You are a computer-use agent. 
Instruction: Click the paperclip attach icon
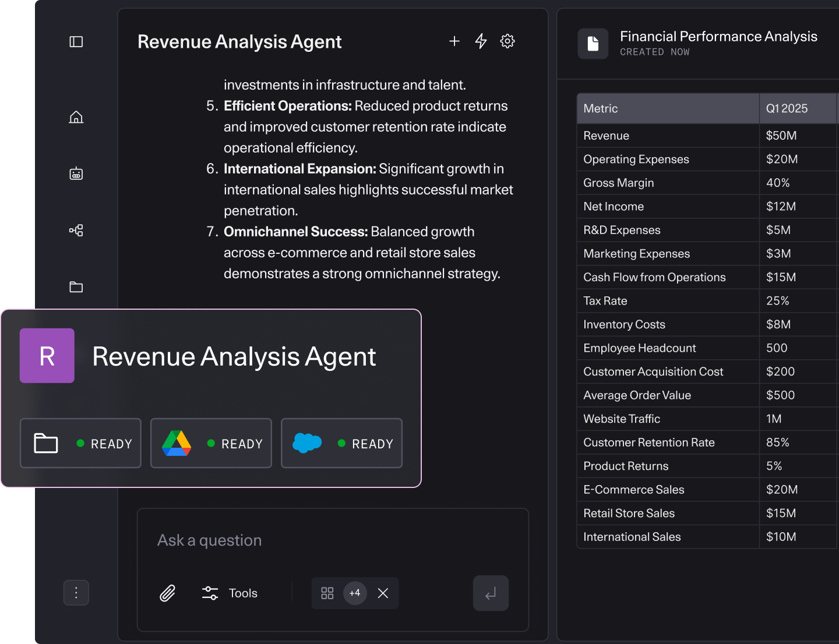coord(168,593)
